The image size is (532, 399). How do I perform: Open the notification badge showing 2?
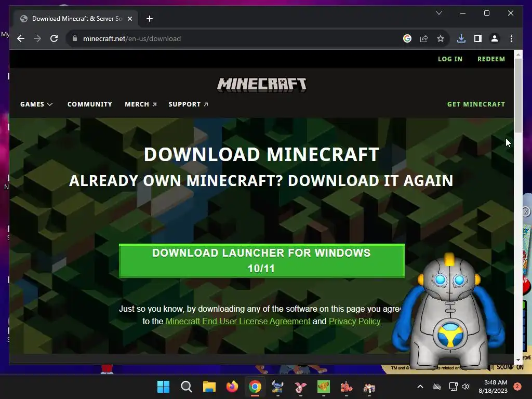click(517, 387)
